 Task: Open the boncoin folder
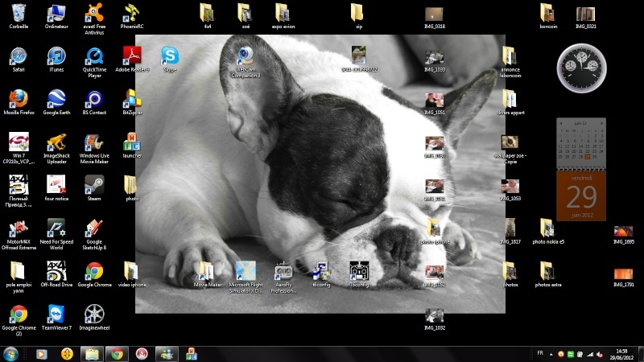point(548,16)
